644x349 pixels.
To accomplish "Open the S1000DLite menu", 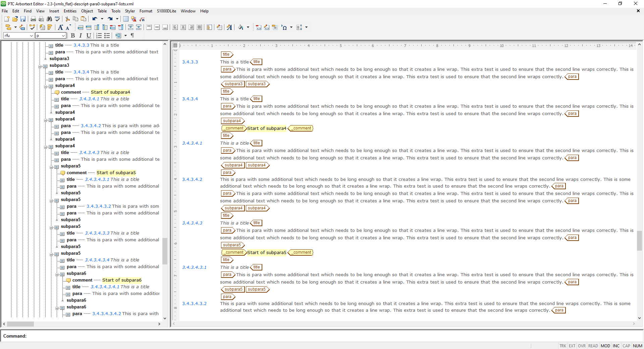I will [166, 11].
